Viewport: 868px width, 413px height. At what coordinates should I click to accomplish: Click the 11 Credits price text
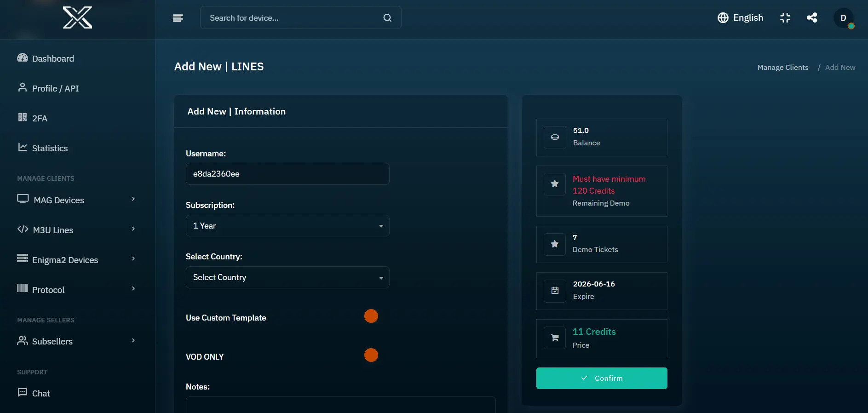click(x=594, y=332)
